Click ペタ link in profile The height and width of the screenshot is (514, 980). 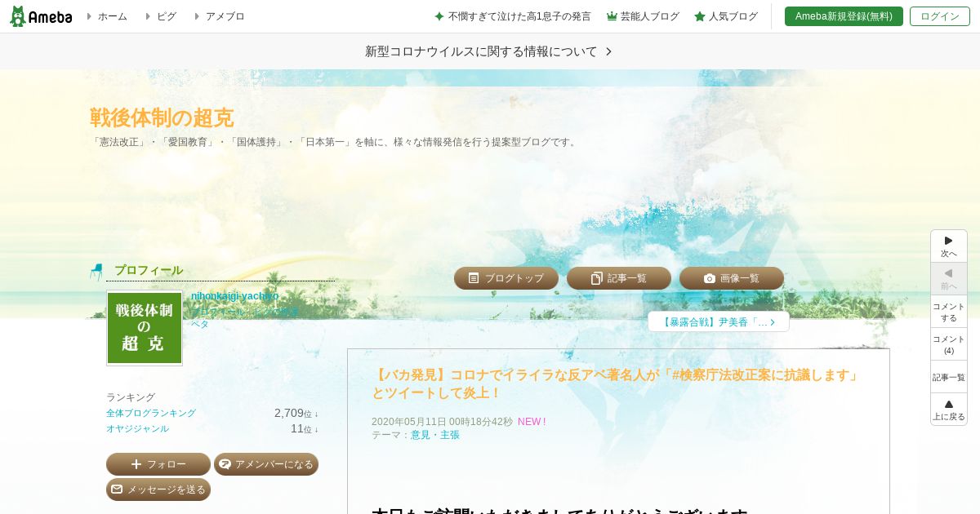(200, 324)
